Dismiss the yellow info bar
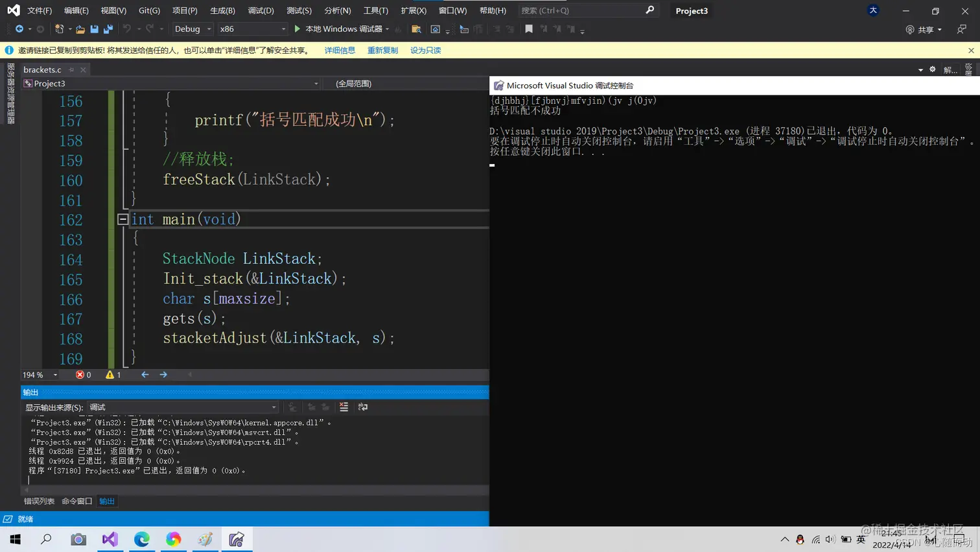Image resolution: width=980 pixels, height=552 pixels. click(x=971, y=51)
